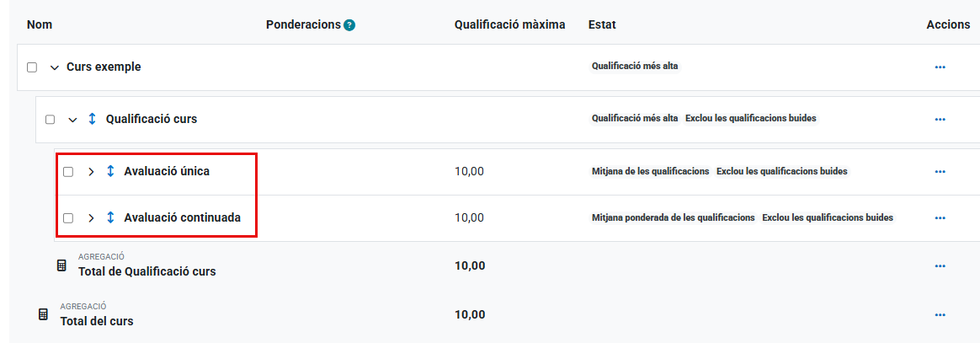This screenshot has height=343, width=980.
Task: Expand the Avaluació única category
Action: [x=91, y=172]
